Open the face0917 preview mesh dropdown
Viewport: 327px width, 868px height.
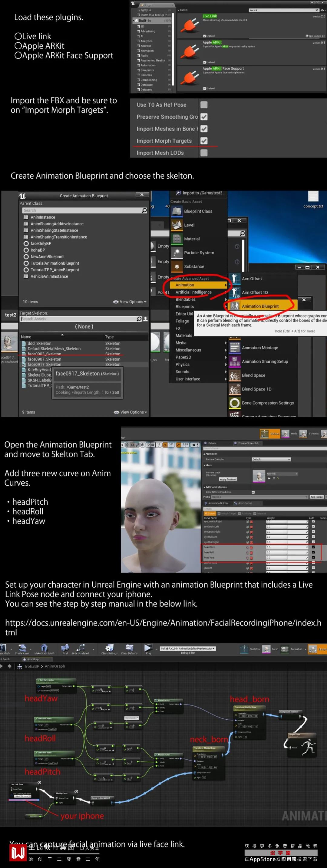tap(282, 474)
